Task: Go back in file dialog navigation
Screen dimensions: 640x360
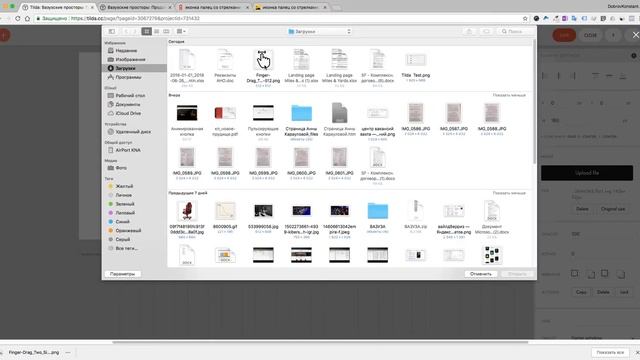Action: [x=126, y=31]
